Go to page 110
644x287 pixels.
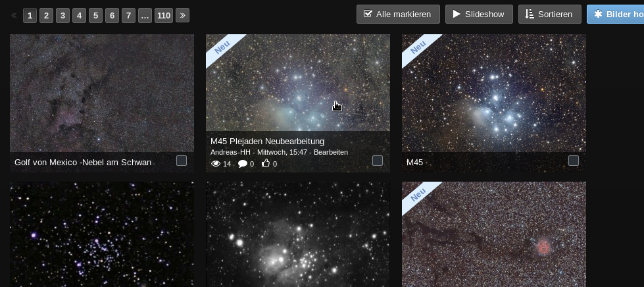(164, 14)
